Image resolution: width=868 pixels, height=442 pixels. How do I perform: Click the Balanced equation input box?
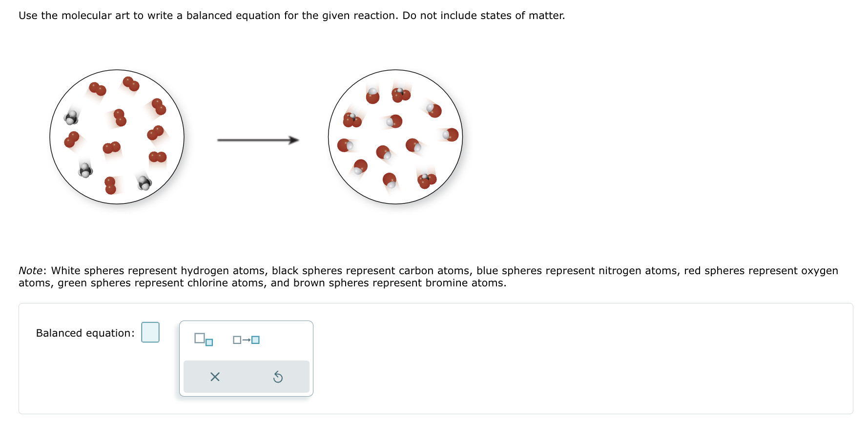[150, 333]
